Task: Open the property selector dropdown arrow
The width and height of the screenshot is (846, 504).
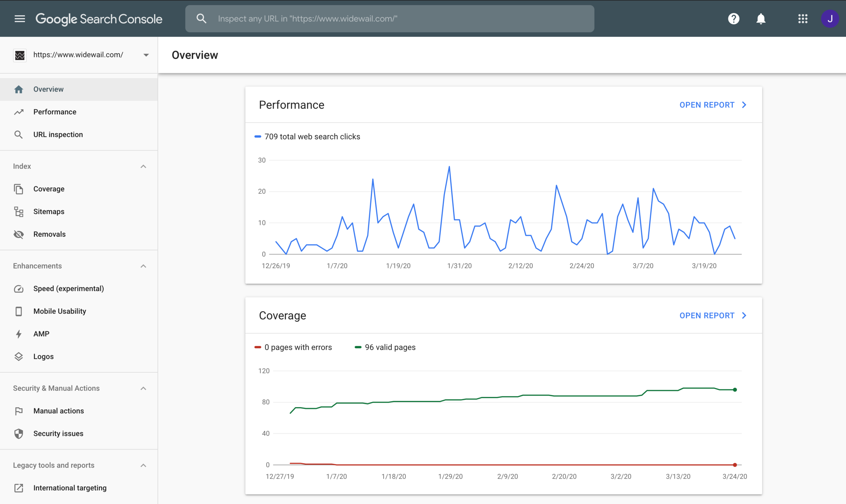Action: (146, 55)
